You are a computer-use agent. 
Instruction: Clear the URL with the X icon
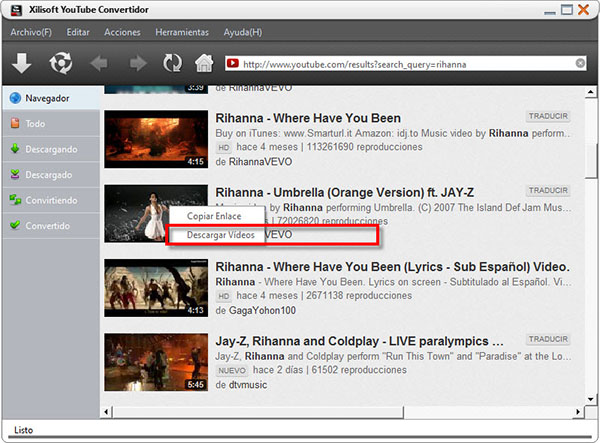(580, 63)
